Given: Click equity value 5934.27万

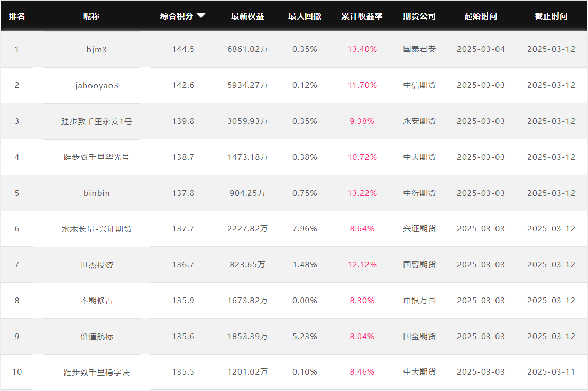Looking at the screenshot, I should click(x=248, y=85).
